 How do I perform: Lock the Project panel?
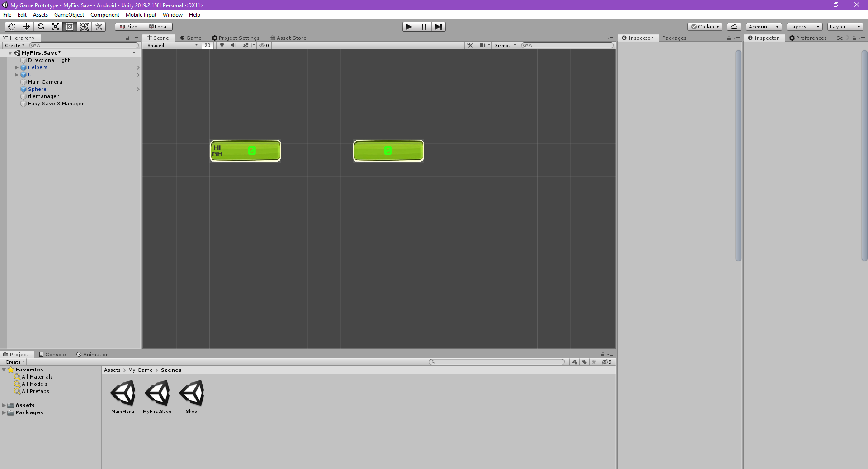603,355
